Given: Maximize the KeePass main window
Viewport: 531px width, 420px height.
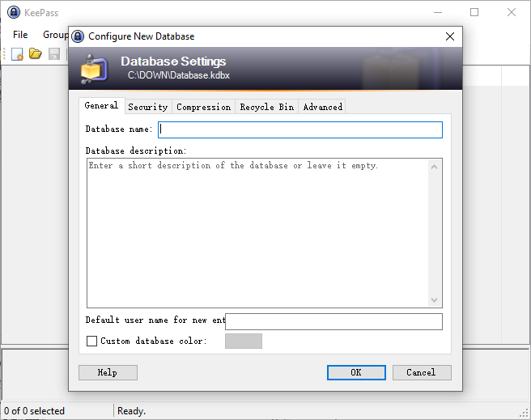Looking at the screenshot, I should pyautogui.click(x=474, y=12).
